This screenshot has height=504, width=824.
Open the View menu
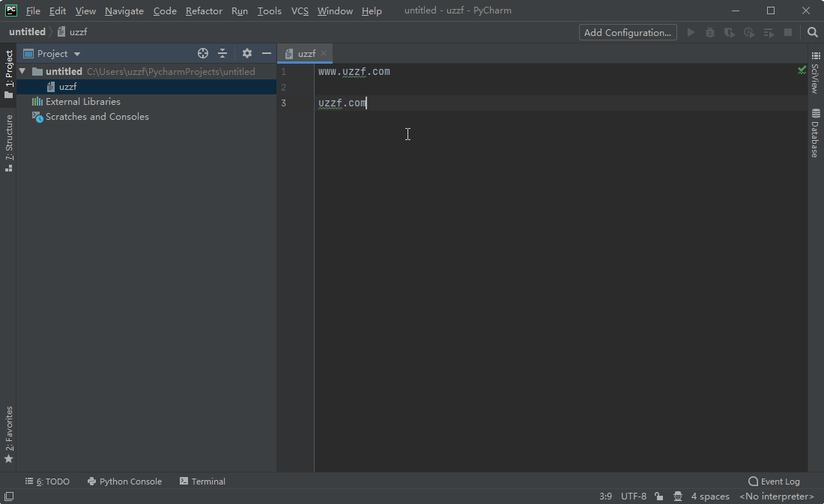[85, 11]
